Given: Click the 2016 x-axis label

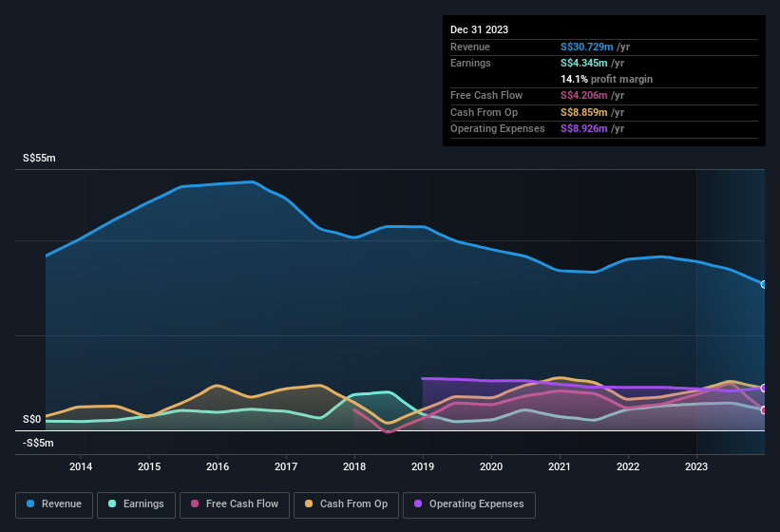Looking at the screenshot, I should click(218, 466).
